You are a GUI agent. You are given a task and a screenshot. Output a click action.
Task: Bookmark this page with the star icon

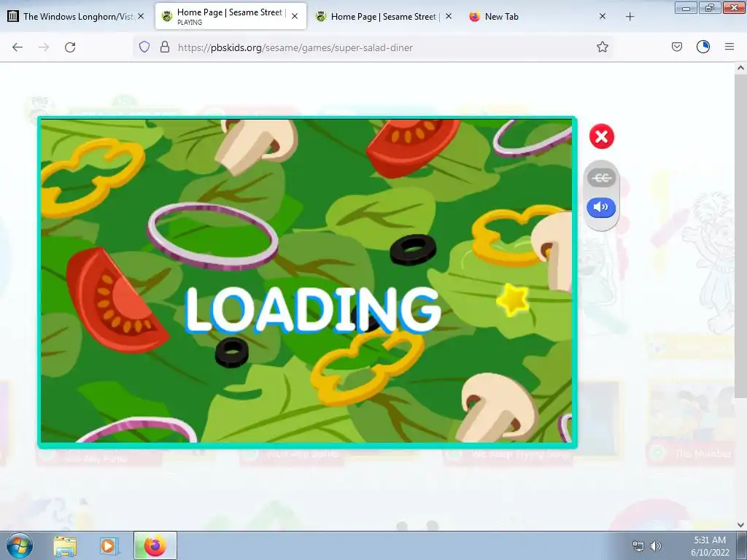coord(602,47)
